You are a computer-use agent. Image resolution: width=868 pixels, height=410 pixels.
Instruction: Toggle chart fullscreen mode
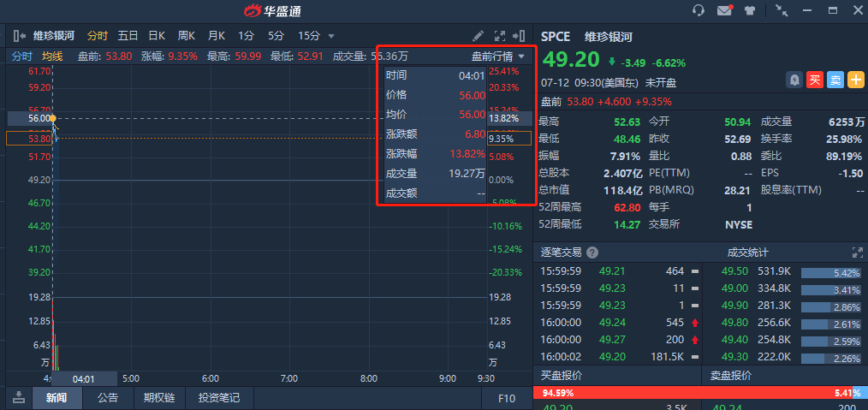[500, 36]
